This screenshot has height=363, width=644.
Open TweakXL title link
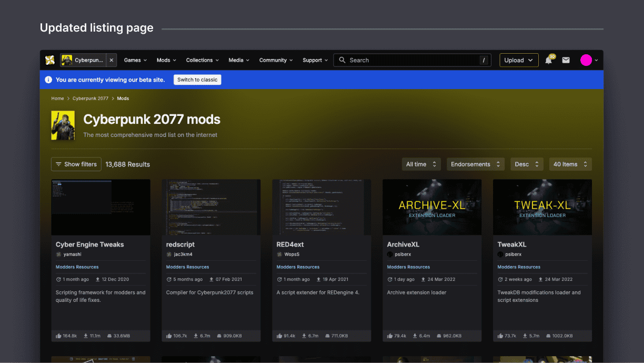pos(512,244)
